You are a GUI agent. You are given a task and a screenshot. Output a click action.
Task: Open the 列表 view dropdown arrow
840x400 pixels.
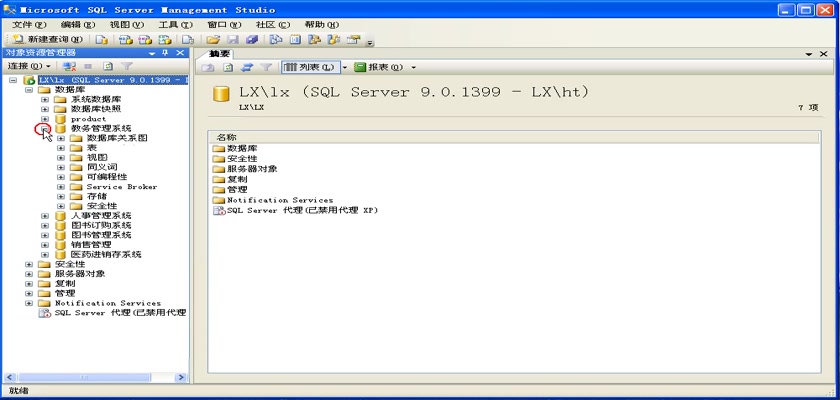click(x=345, y=67)
